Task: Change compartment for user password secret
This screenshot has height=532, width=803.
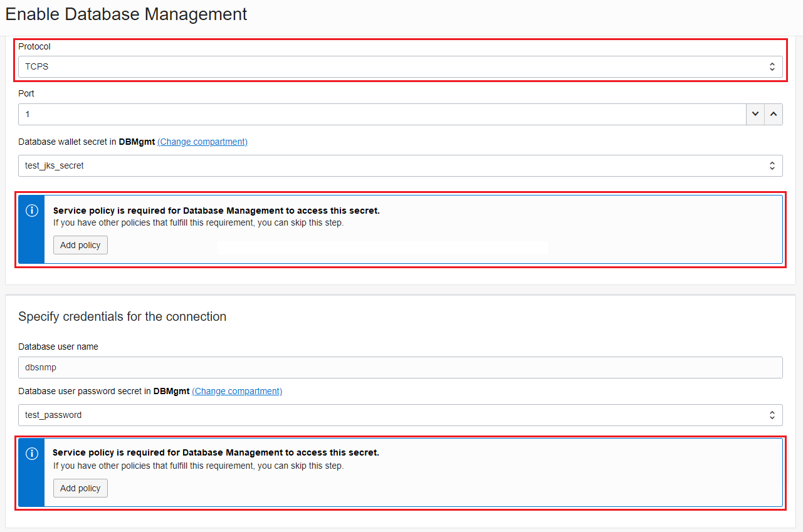Action: pyautogui.click(x=236, y=390)
